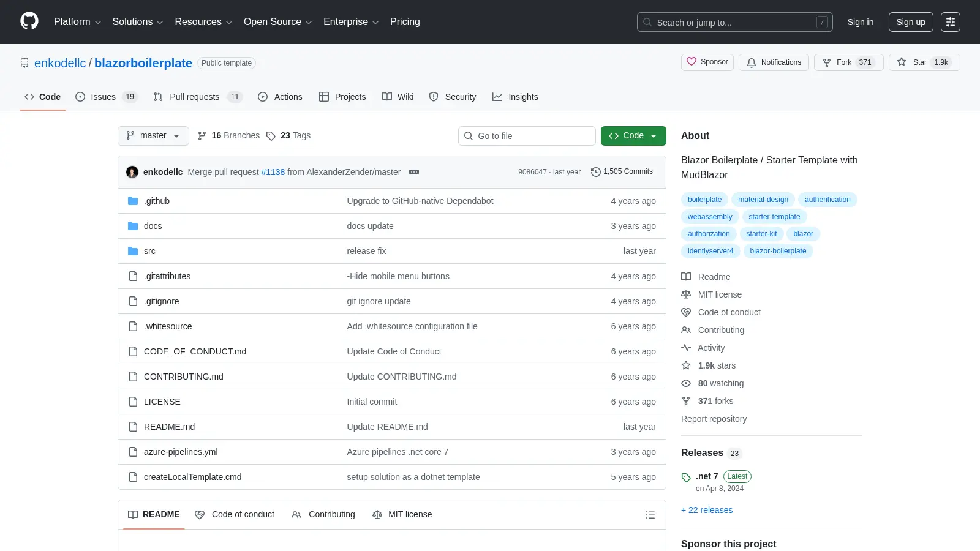Select the identityserver4 topic tag
Screen dimensions: 980x551
(x=710, y=251)
